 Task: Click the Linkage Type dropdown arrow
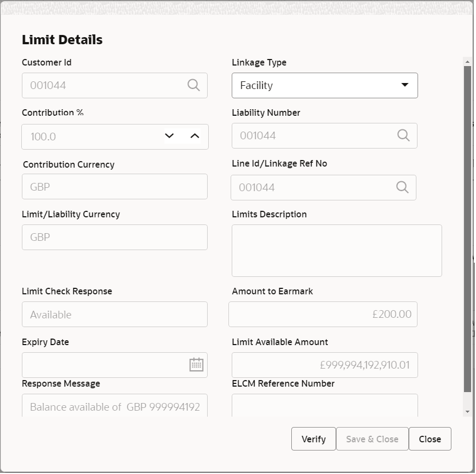[x=406, y=85]
